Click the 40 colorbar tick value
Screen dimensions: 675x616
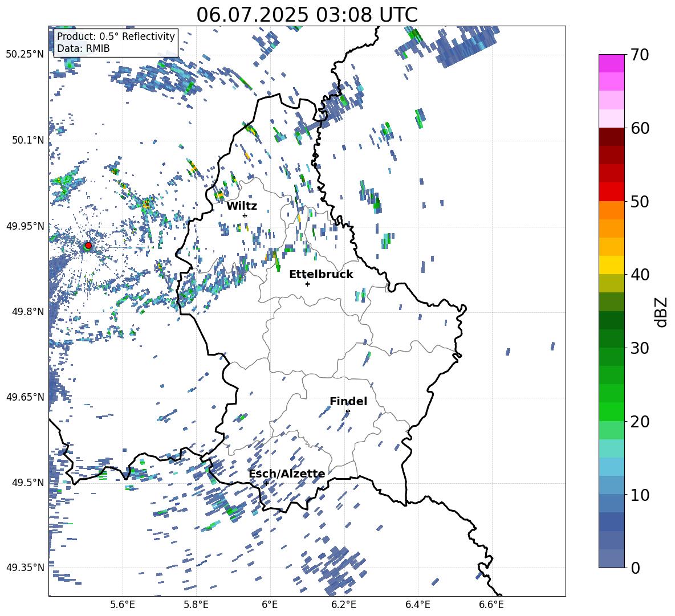click(x=640, y=275)
